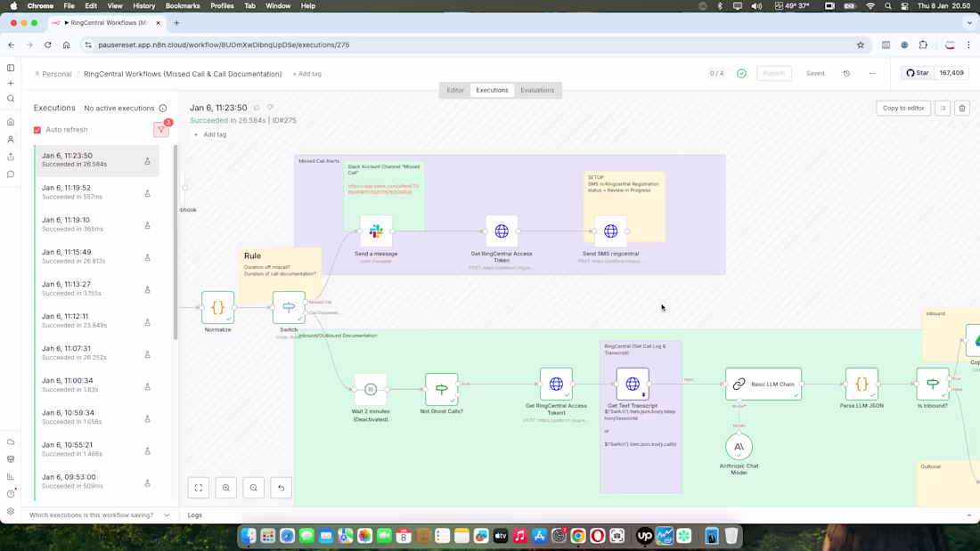Click the Chrome address bar URL
Screen dimensions: 980x551
point(224,45)
